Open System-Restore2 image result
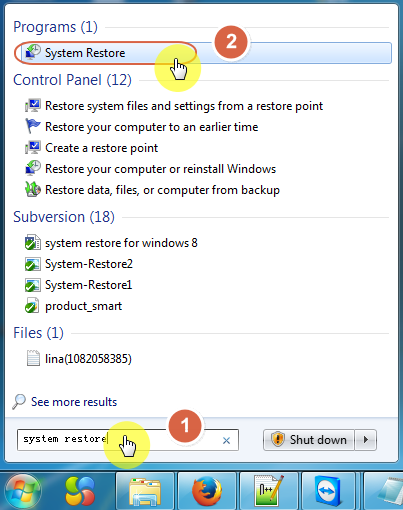The height and width of the screenshot is (510, 403). coord(89,264)
